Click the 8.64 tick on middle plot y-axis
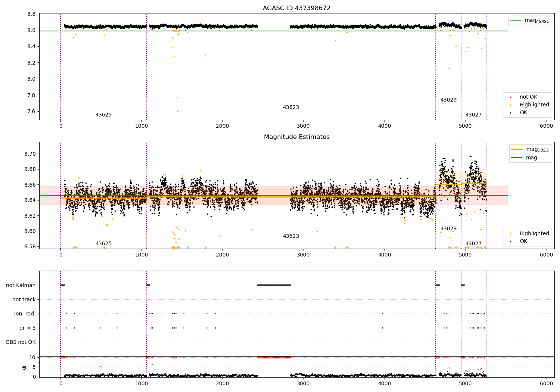The width and height of the screenshot is (560, 392). pos(30,200)
